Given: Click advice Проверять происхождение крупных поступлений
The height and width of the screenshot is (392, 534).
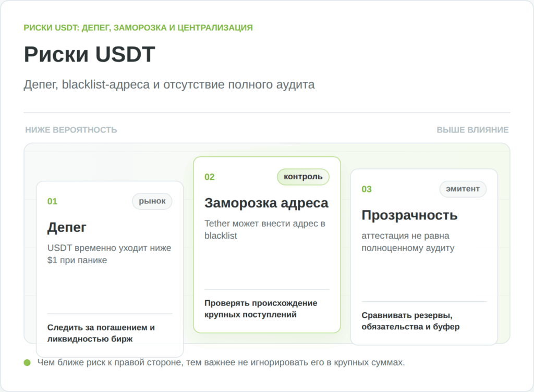Looking at the screenshot, I should pyautogui.click(x=261, y=309).
